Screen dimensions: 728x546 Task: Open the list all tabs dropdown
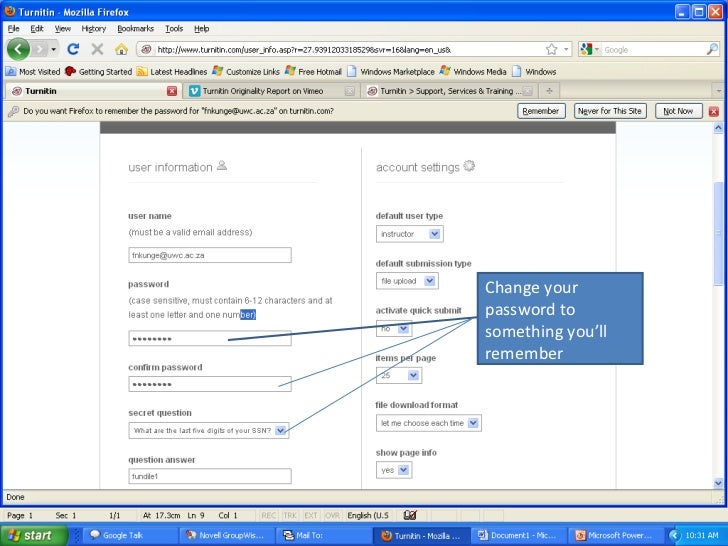click(x=719, y=91)
